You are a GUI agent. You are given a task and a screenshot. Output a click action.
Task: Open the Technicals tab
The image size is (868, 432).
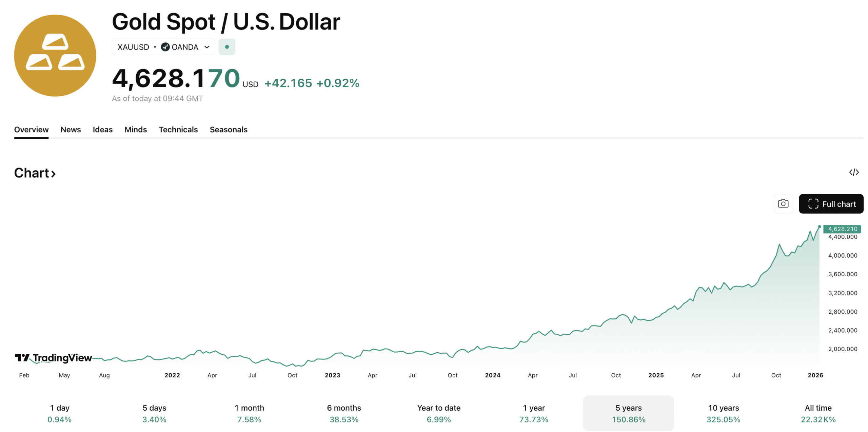(x=178, y=130)
